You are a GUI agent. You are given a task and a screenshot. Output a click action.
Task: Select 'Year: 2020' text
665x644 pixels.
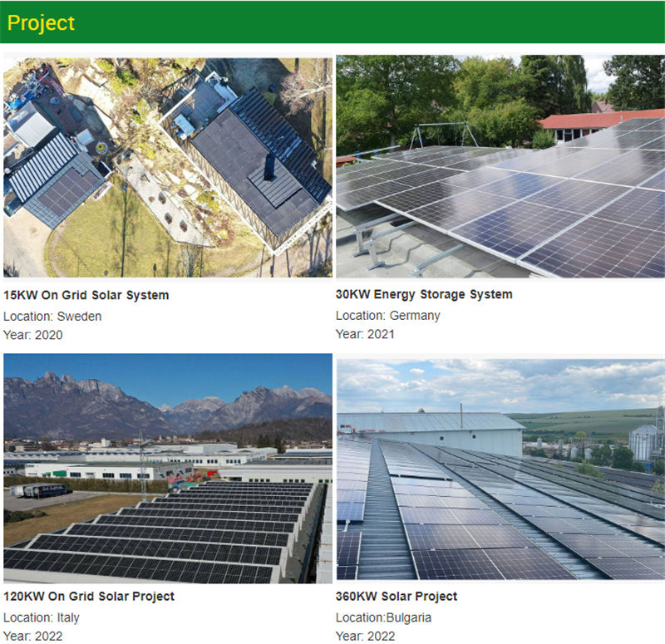(x=33, y=335)
